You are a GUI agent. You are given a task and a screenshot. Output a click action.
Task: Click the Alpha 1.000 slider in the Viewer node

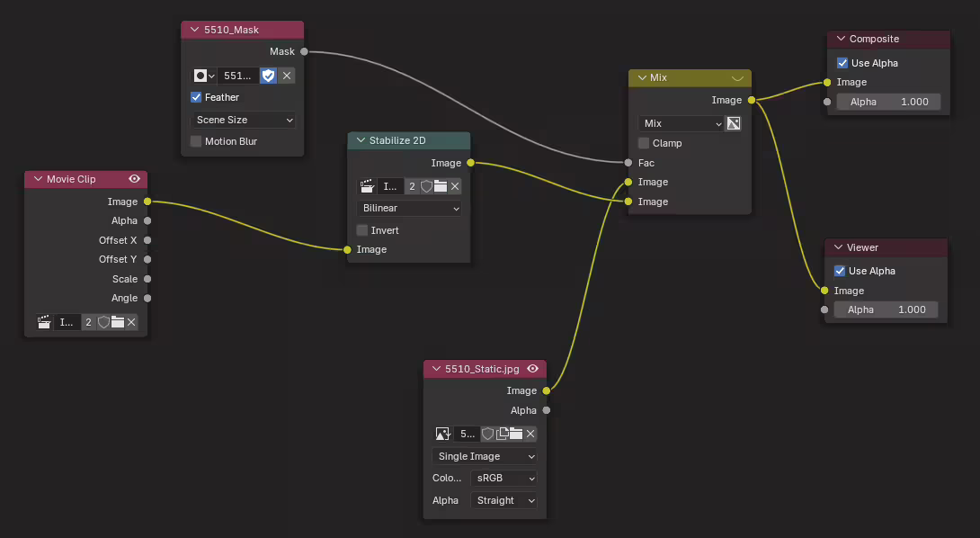click(886, 309)
